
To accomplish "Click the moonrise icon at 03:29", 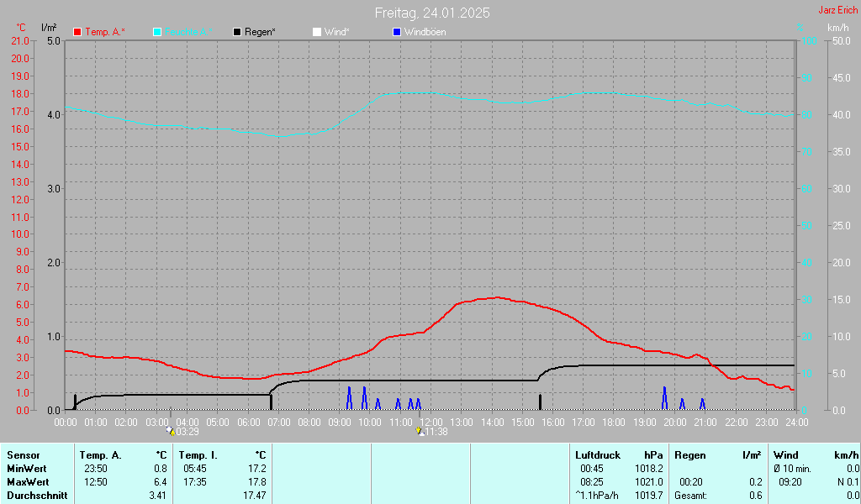I will 171,432.
